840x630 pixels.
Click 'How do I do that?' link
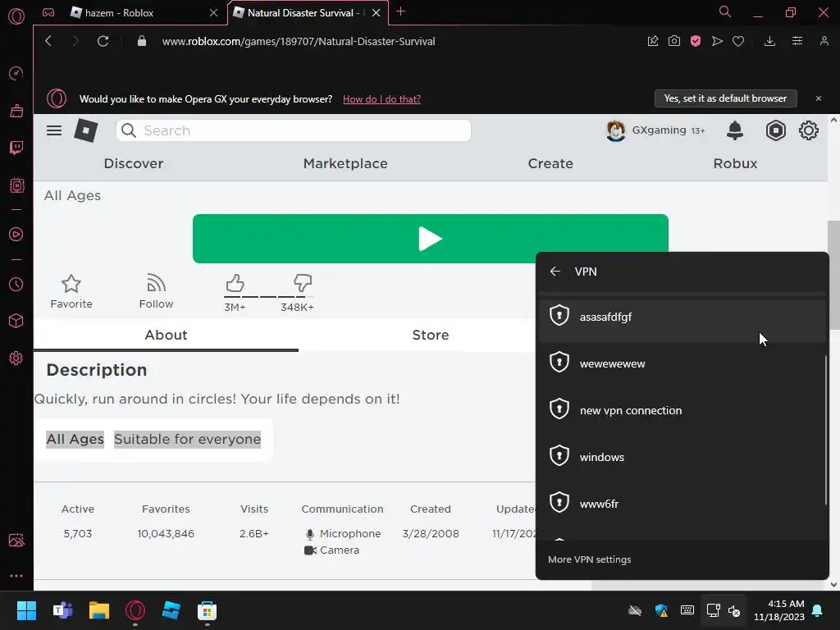pos(381,99)
